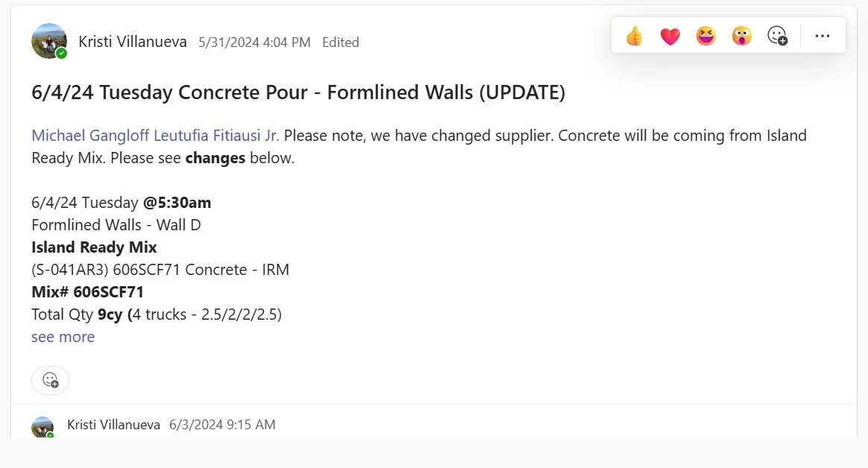Add a reaction below the message
Image resolution: width=868 pixels, height=468 pixels.
(x=51, y=380)
